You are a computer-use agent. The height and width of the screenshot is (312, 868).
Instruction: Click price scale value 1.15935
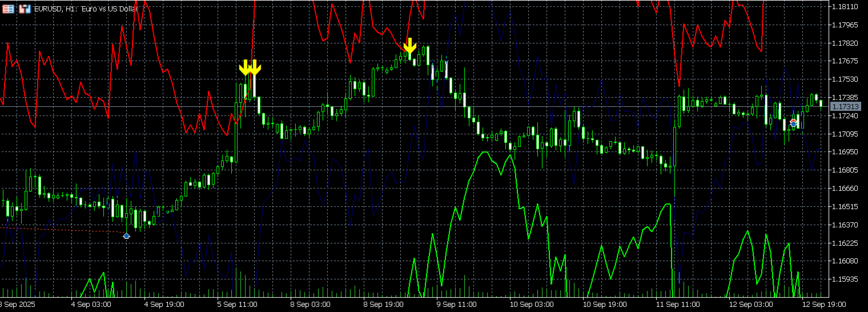coord(846,279)
